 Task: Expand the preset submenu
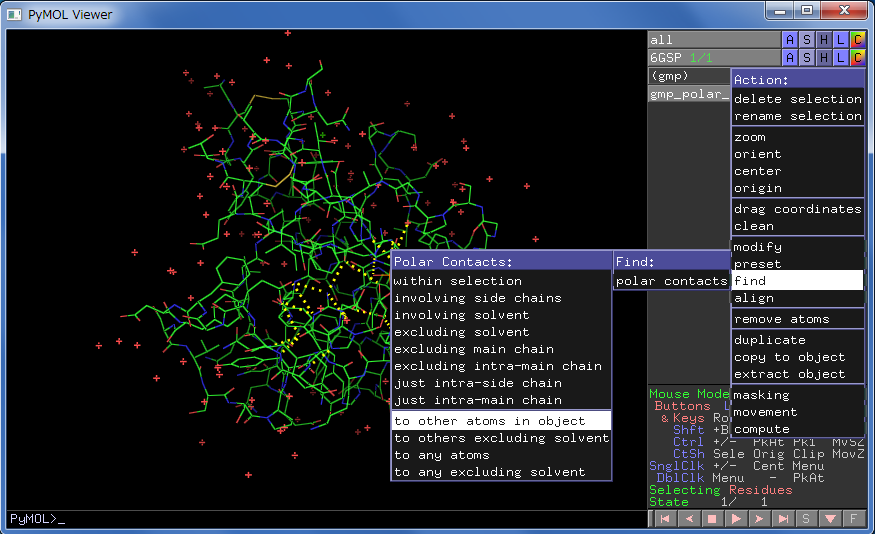[797, 264]
